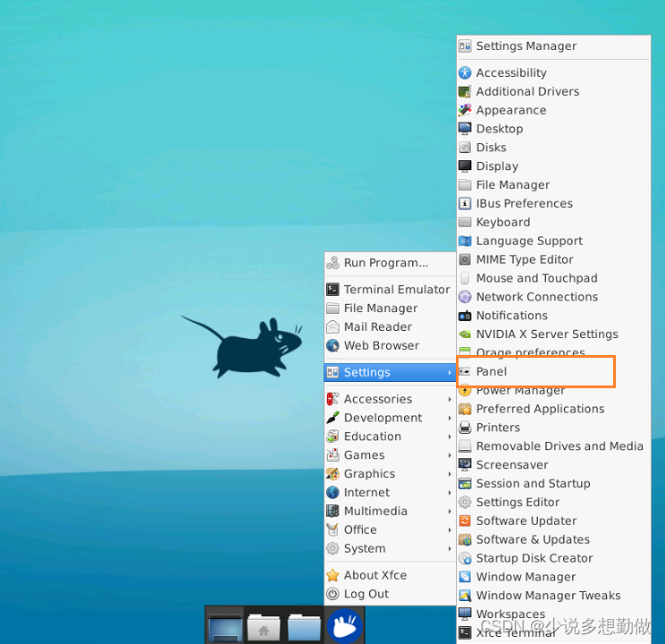This screenshot has width=665, height=644.
Task: Expand the Games submenu
Action: click(x=390, y=455)
